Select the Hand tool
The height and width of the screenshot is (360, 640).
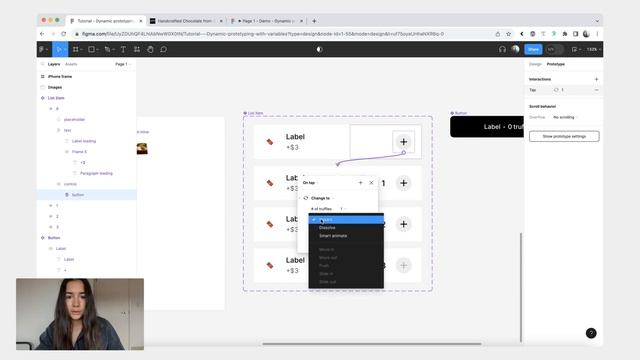point(150,49)
